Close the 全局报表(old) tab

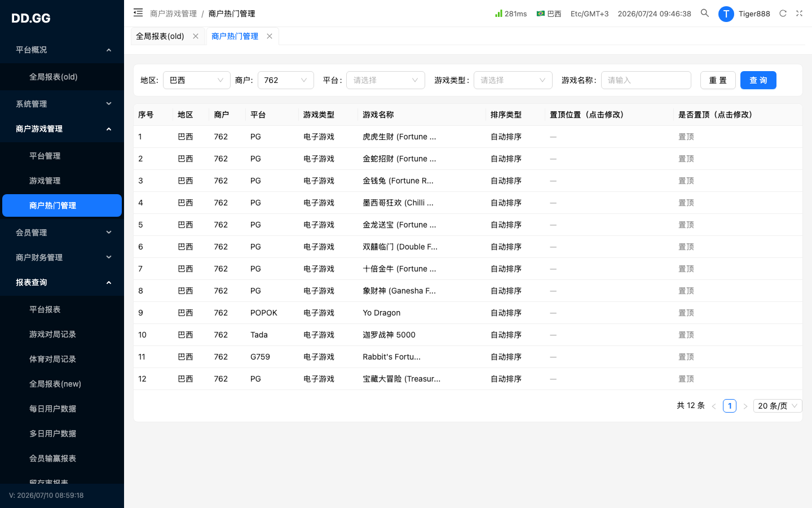pos(196,36)
